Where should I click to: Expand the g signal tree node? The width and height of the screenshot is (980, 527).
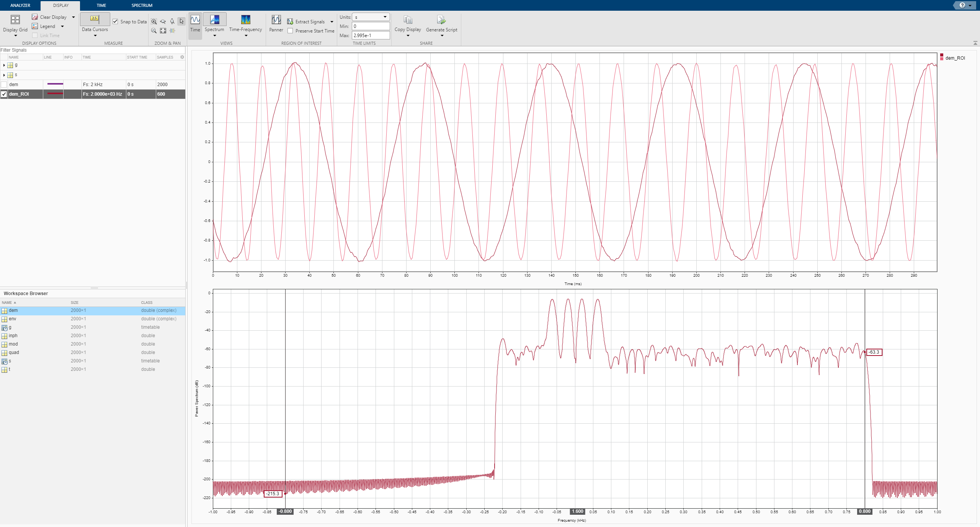pyautogui.click(x=4, y=65)
